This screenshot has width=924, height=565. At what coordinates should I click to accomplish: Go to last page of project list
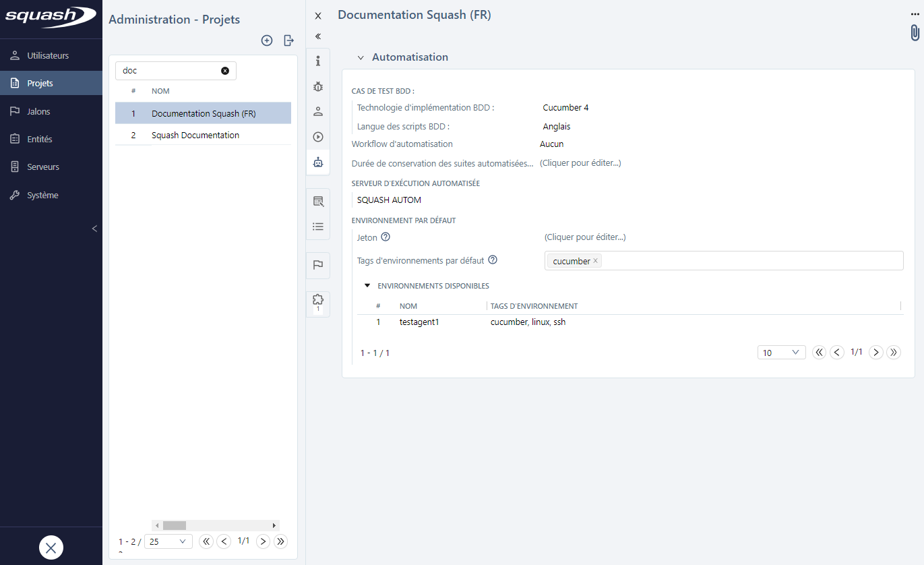(x=281, y=541)
